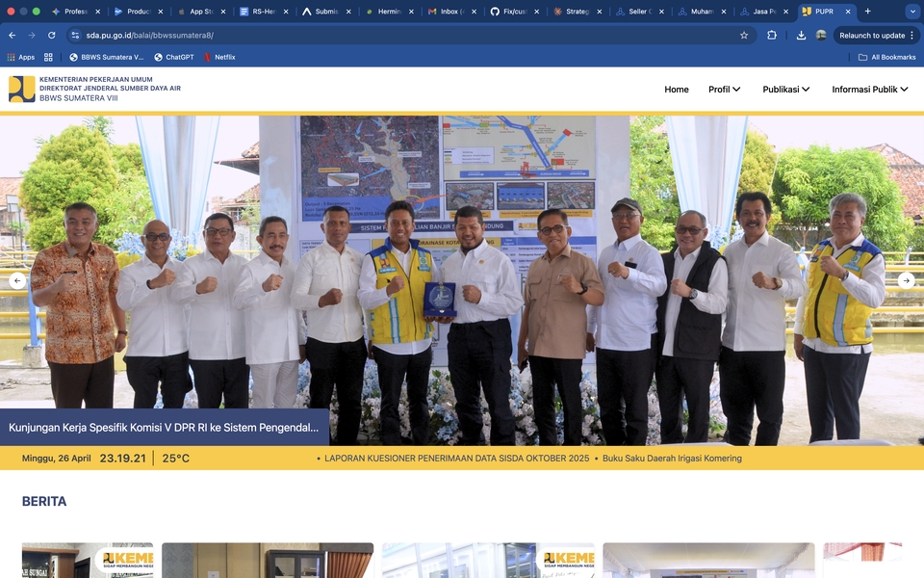
Task: Open the downloads icon in toolbar
Action: [801, 36]
